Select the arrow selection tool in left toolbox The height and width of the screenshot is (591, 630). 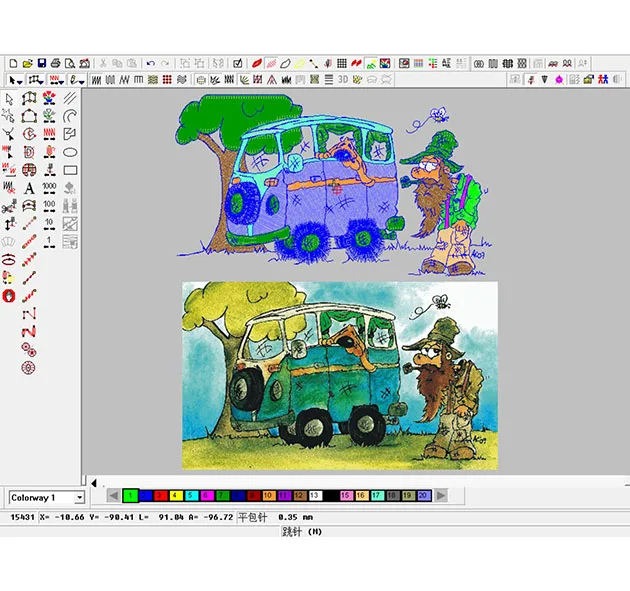10,99
